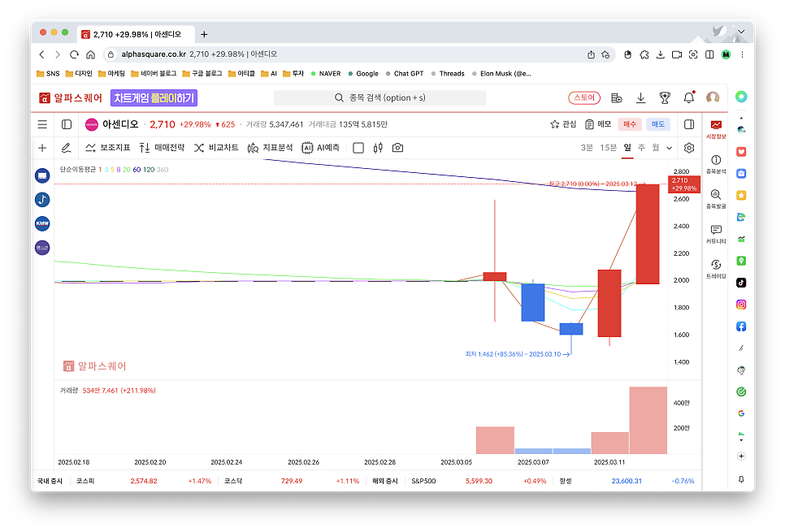Open the Chat GPT bookmark
This screenshot has width=785, height=532.
point(405,74)
